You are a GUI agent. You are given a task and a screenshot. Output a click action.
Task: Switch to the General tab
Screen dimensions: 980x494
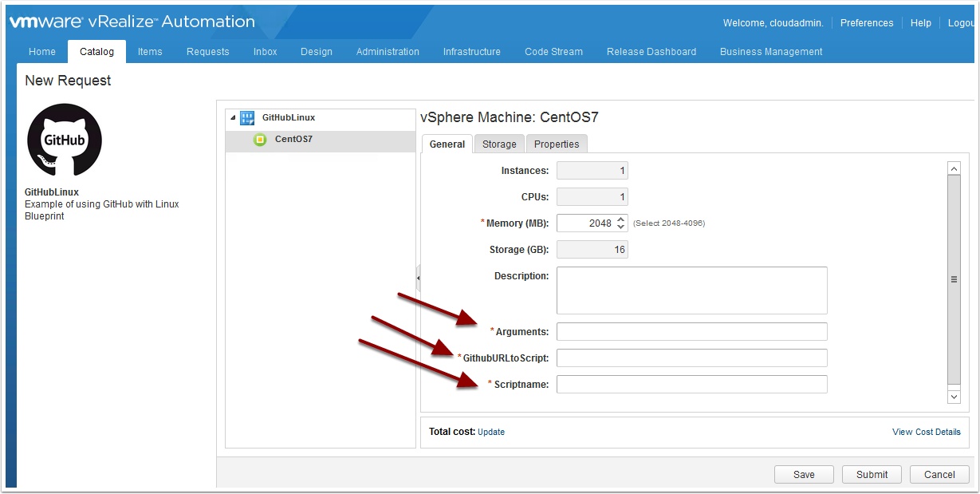click(x=447, y=144)
